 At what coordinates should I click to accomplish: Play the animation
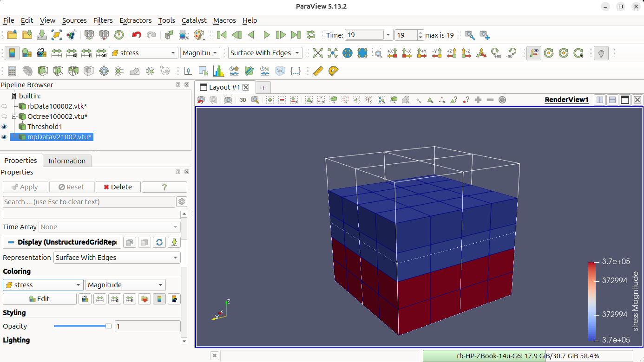(266, 35)
